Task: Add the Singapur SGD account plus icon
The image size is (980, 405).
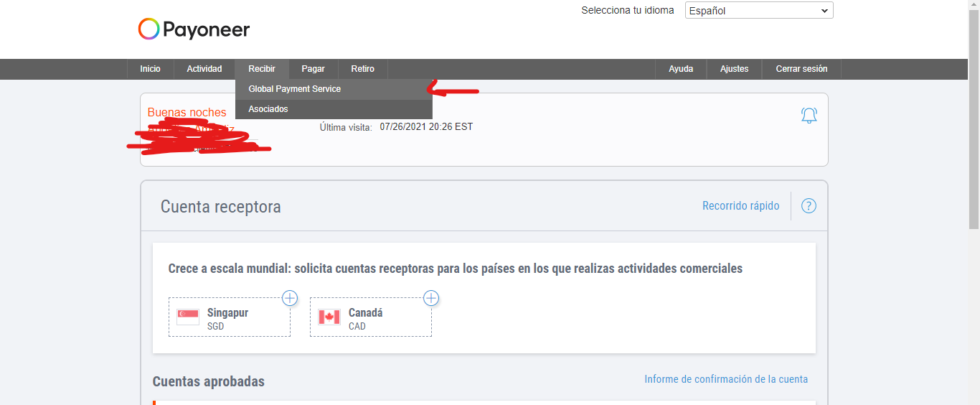Action: pyautogui.click(x=290, y=298)
